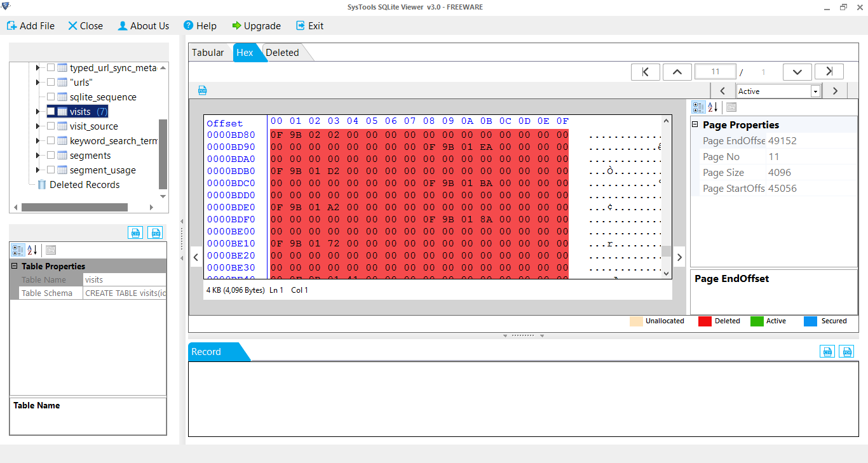Image resolution: width=868 pixels, height=463 pixels.
Task: Check the sqlite_sequence checkbox
Action: click(51, 97)
